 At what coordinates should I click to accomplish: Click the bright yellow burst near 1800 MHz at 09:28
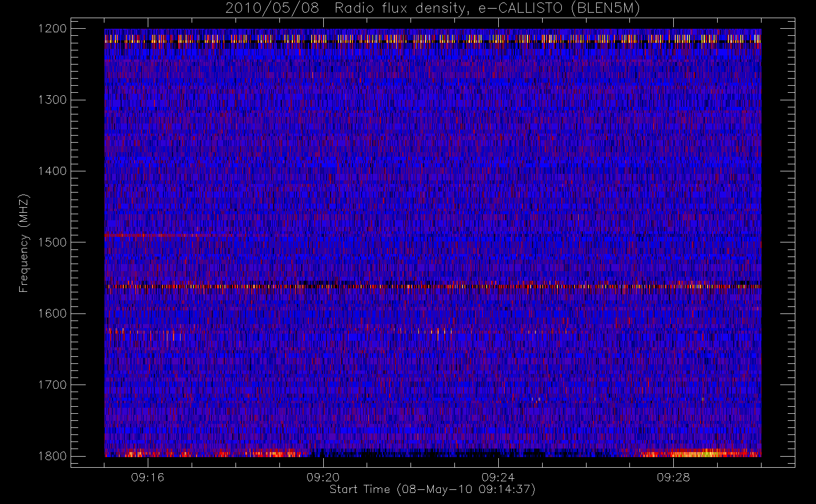(698, 454)
